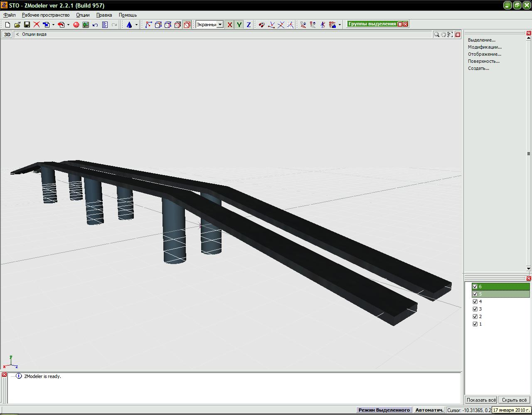Click the Import icon with the blue arrow
The height and width of the screenshot is (415, 532).
[x=46, y=25]
